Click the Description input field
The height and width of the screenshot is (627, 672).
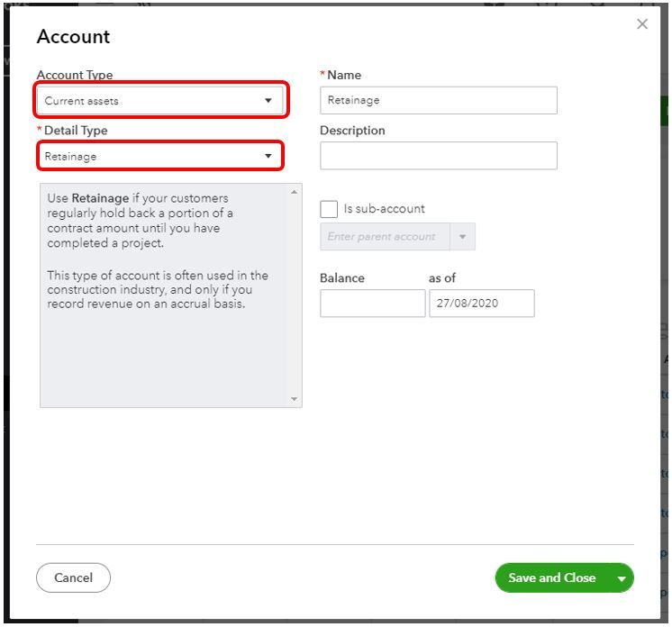[x=438, y=156]
